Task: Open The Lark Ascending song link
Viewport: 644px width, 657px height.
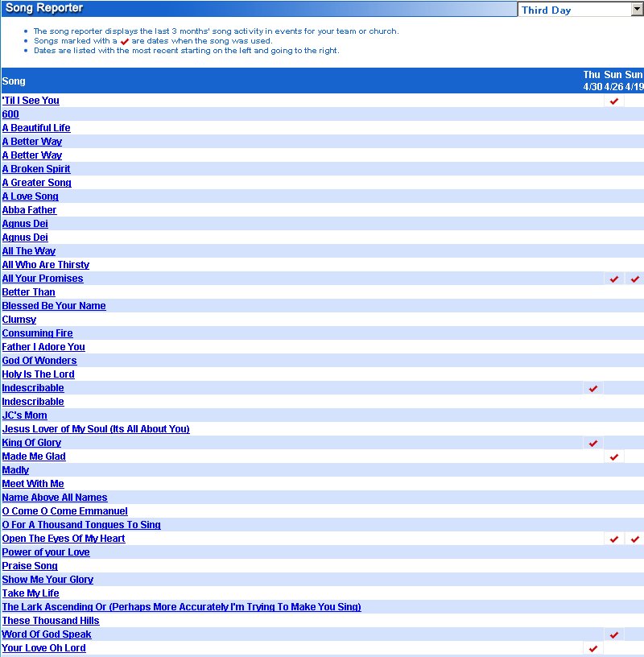Action: point(181,607)
